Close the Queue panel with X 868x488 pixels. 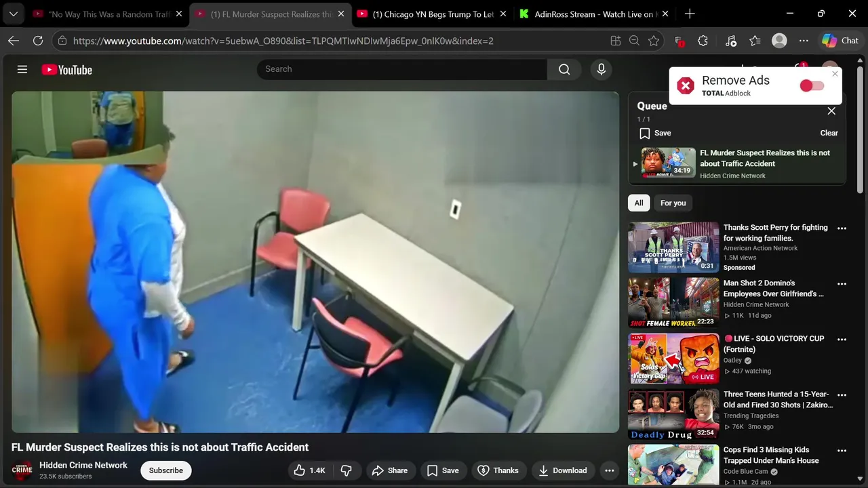[x=831, y=111]
